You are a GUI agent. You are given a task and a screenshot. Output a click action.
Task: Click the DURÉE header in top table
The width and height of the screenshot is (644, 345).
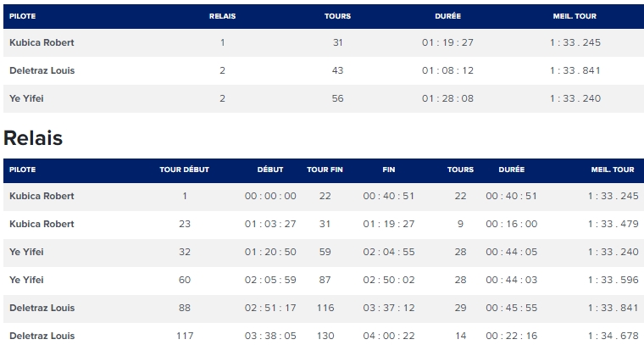pyautogui.click(x=447, y=16)
